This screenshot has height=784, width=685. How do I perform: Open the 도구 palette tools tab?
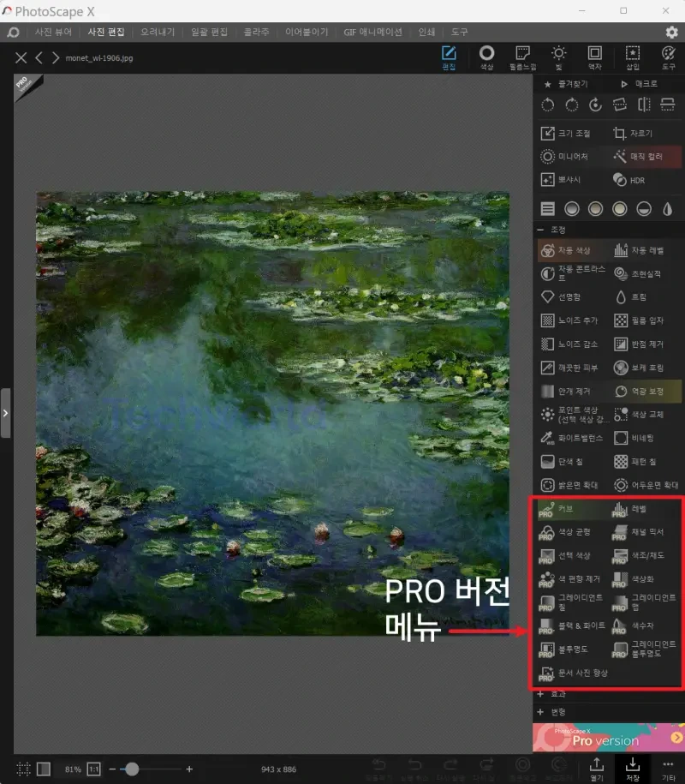pos(669,57)
